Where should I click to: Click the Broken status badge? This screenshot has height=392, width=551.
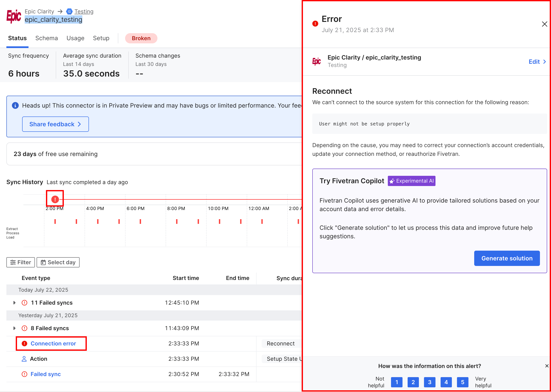tap(141, 38)
